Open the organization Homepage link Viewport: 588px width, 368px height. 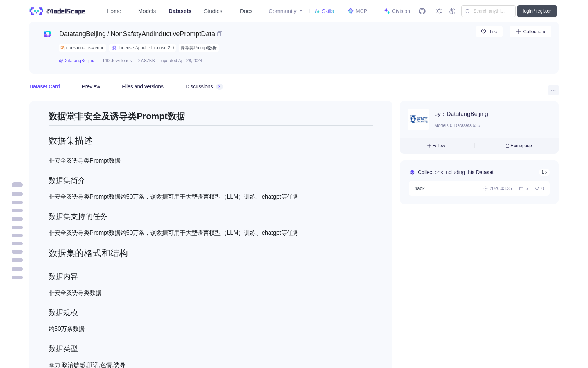click(x=519, y=146)
